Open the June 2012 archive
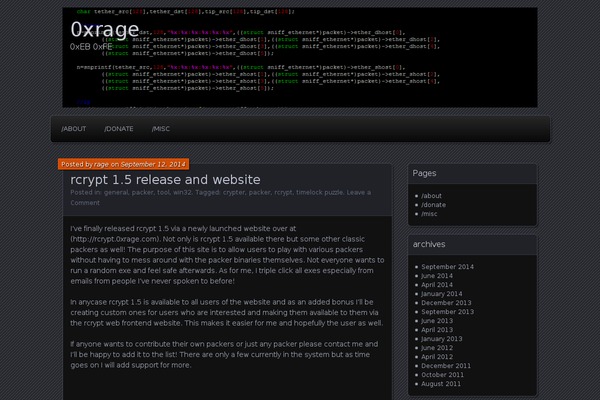Image resolution: width=600 pixels, height=400 pixels. tap(437, 348)
